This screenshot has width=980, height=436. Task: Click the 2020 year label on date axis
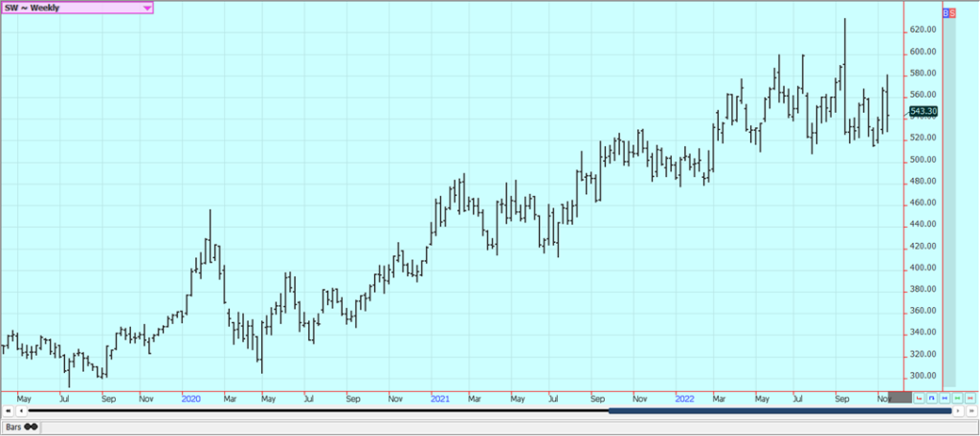(191, 398)
